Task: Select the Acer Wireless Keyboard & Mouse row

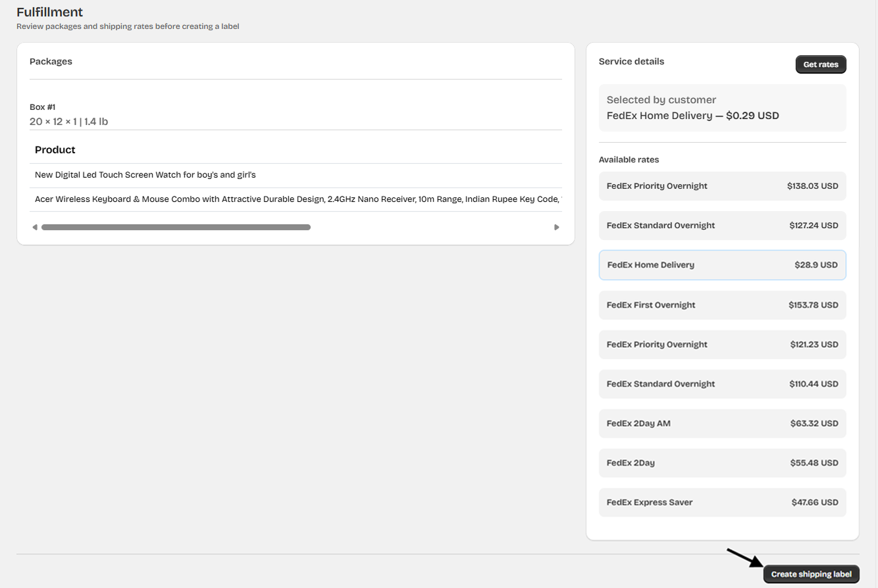Action: 296,199
